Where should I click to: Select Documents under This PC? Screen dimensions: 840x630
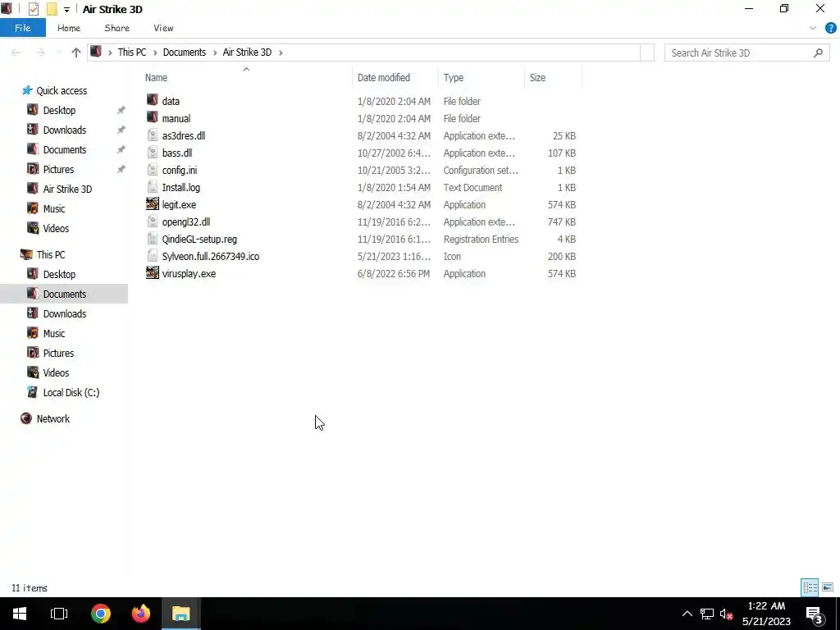[64, 294]
